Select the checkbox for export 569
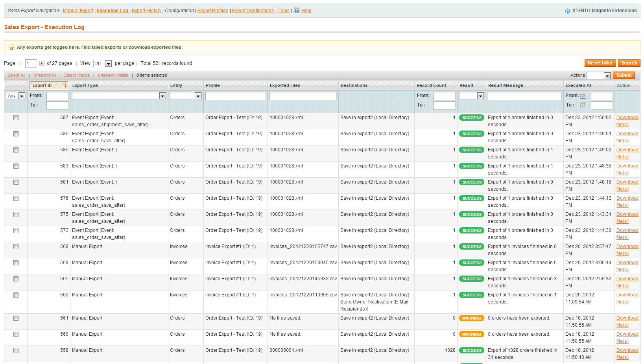This screenshot has height=364, width=644. (16, 247)
